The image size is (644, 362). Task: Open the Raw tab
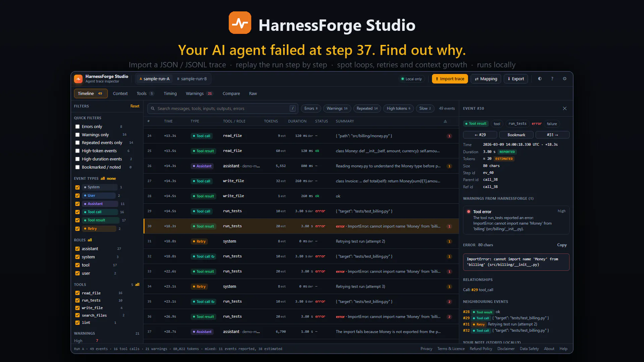tap(253, 94)
